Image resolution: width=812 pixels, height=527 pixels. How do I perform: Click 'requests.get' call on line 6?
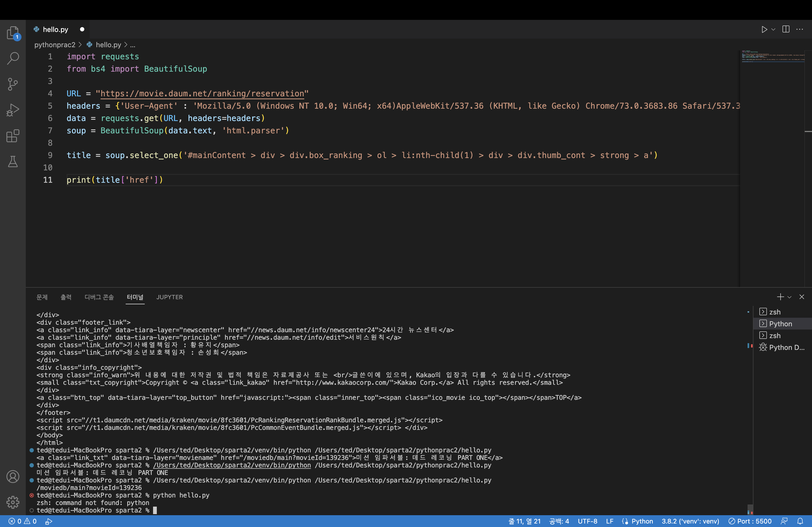pyautogui.click(x=130, y=118)
